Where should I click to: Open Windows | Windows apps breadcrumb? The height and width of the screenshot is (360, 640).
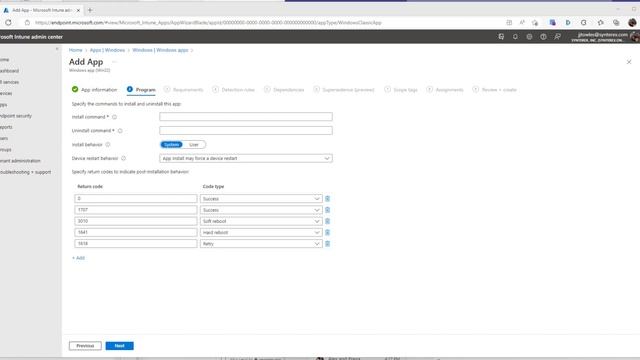(x=160, y=50)
